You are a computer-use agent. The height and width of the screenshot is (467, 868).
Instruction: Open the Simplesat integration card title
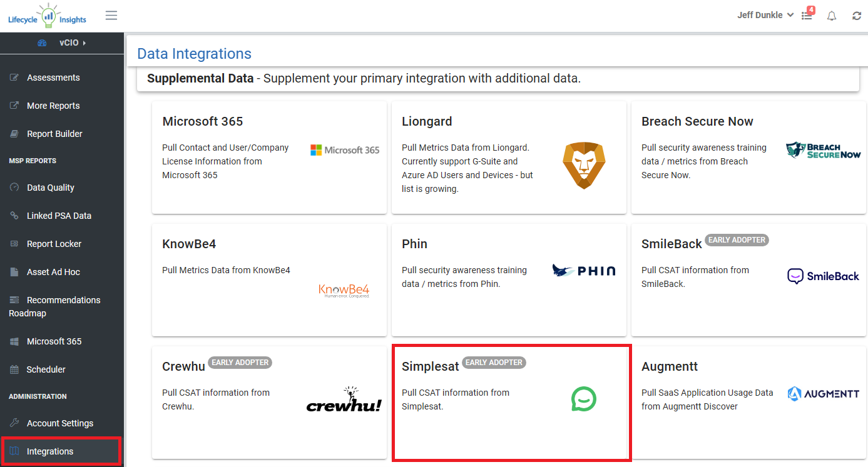point(431,366)
